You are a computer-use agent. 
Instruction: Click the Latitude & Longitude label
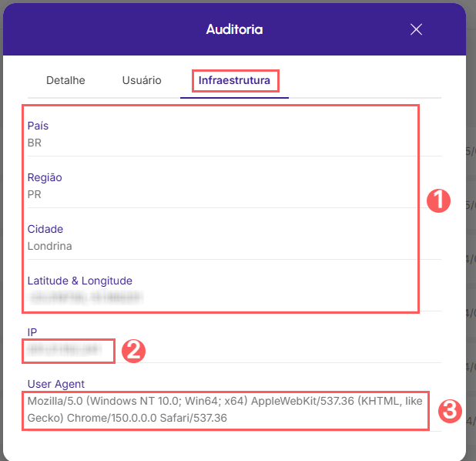(80, 281)
